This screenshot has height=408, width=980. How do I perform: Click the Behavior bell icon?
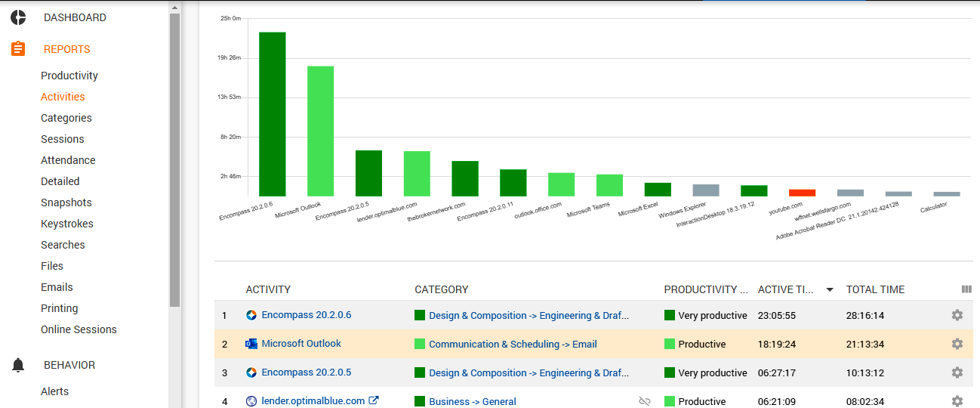(18, 365)
